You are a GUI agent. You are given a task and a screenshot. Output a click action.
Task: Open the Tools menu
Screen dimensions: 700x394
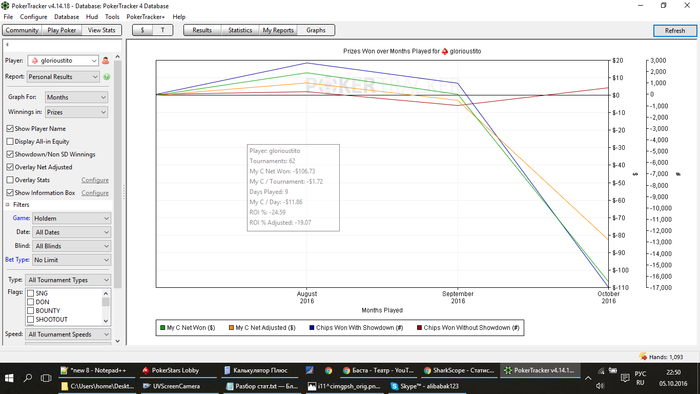pyautogui.click(x=112, y=17)
